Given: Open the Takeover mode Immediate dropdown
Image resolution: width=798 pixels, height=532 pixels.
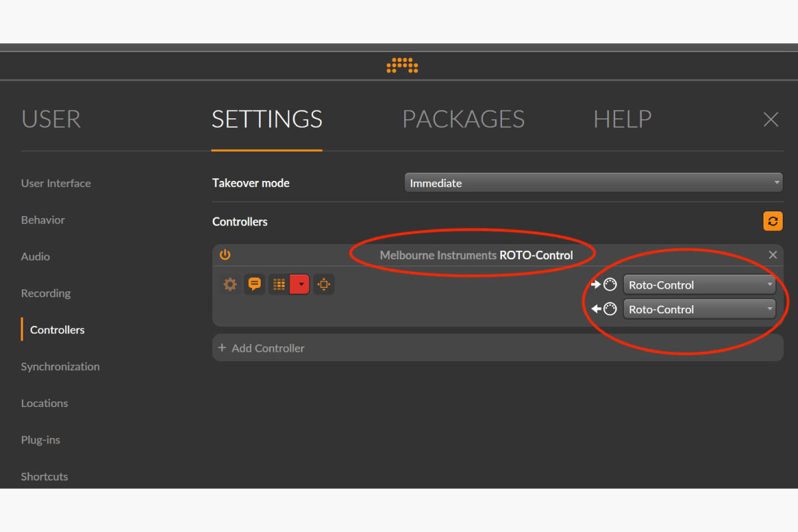Looking at the screenshot, I should click(593, 183).
